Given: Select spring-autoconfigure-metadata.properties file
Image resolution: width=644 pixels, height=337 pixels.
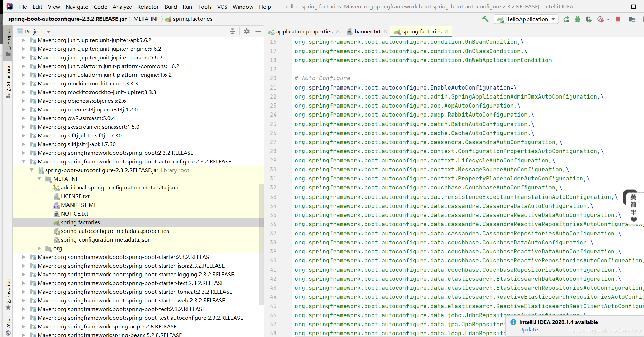Looking at the screenshot, I should (115, 231).
